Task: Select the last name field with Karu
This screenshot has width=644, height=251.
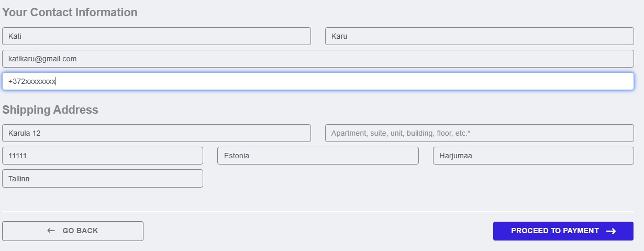Action: (x=479, y=36)
